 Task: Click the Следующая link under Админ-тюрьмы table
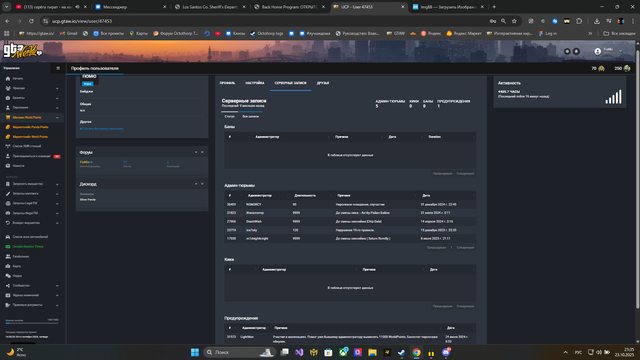click(x=465, y=248)
